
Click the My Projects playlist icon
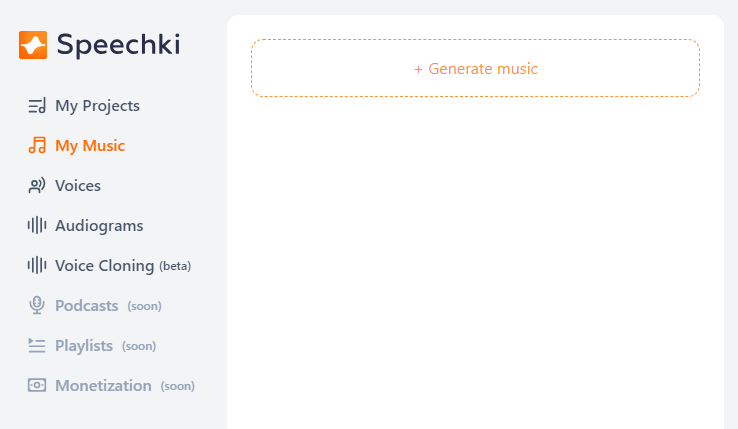tap(37, 105)
